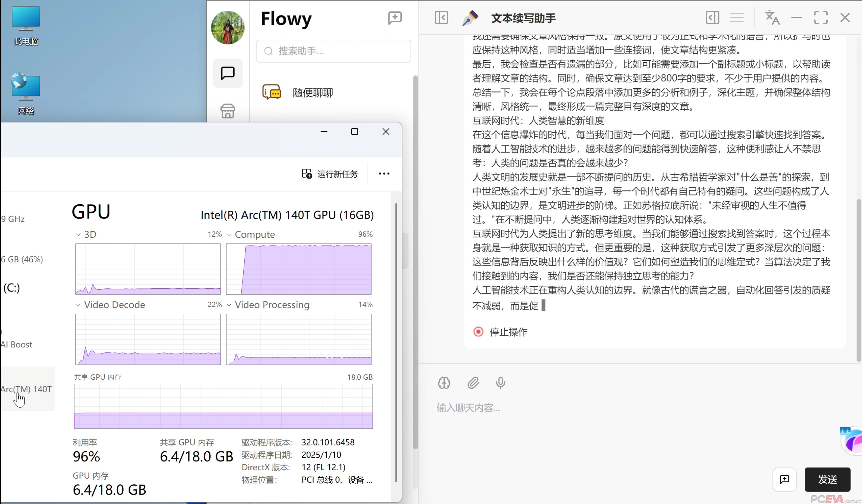Close the Task Manager window
Image resolution: width=862 pixels, height=504 pixels.
pyautogui.click(x=386, y=132)
